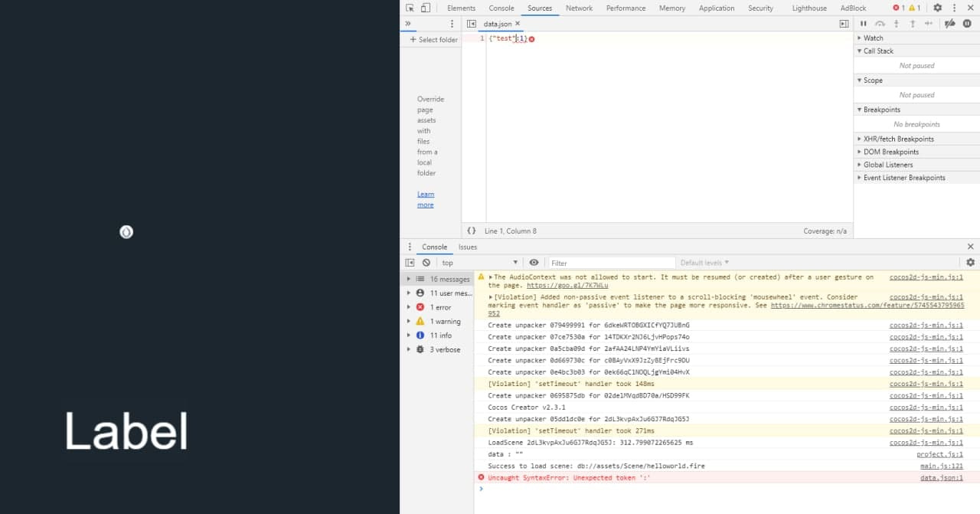
Task: Pause script execution
Action: pyautogui.click(x=864, y=24)
